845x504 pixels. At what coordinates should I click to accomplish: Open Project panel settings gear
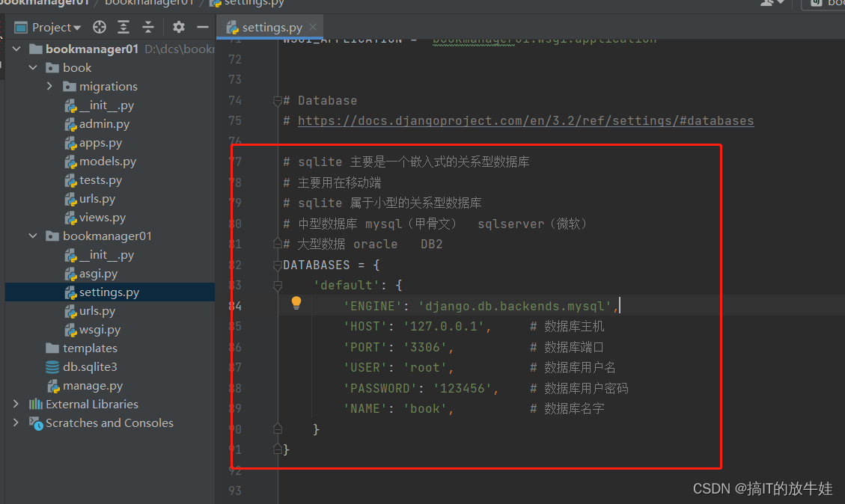click(x=178, y=27)
